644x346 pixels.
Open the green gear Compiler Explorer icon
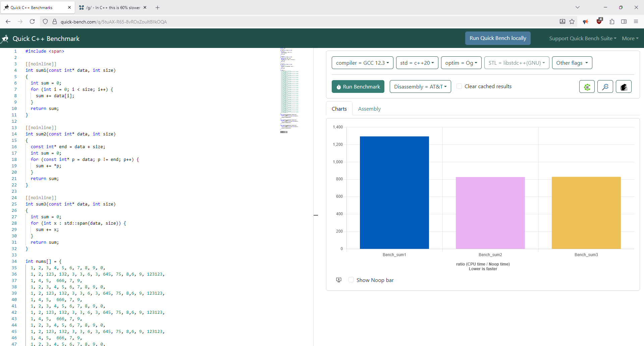tap(587, 87)
